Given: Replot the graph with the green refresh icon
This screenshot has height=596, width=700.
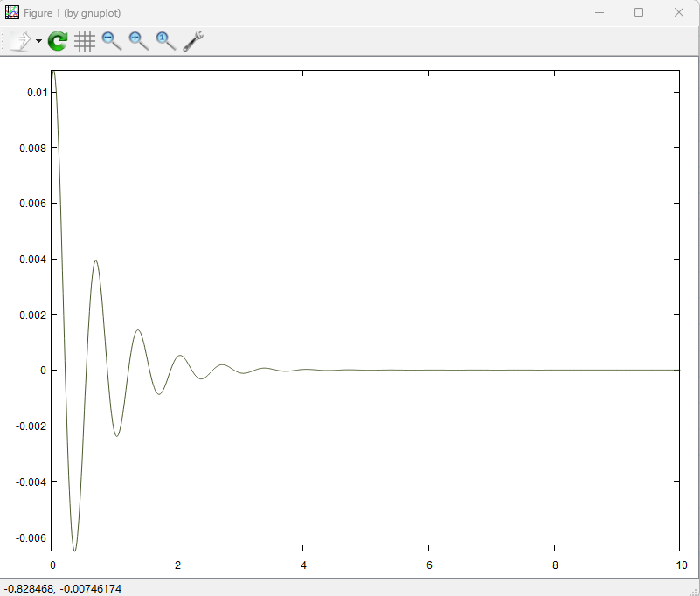Looking at the screenshot, I should 58,41.
